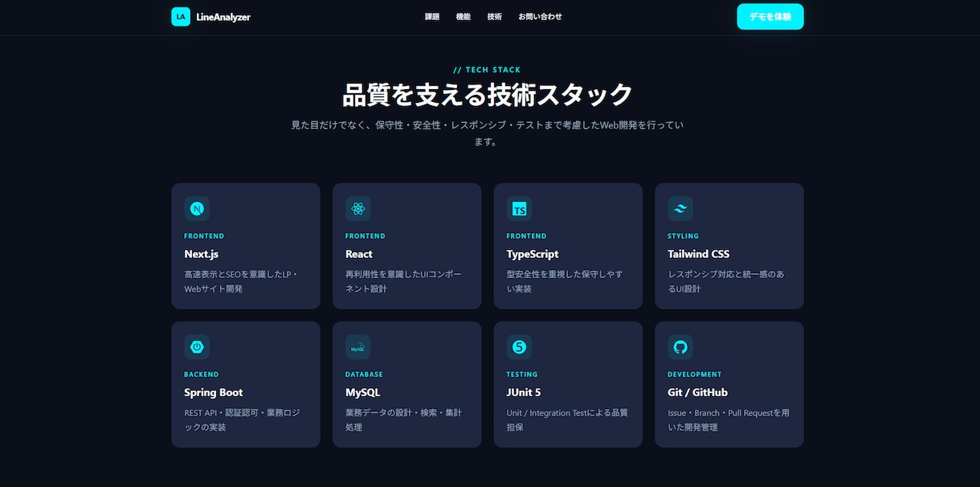Viewport: 980px width, 487px height.
Task: Click the DATABASE category label
Action: pos(365,374)
